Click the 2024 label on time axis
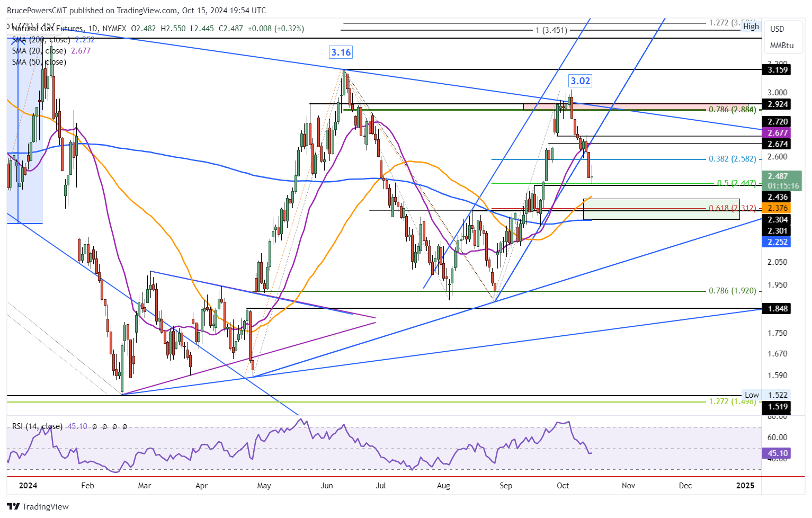This screenshot has height=518, width=812. 28,485
